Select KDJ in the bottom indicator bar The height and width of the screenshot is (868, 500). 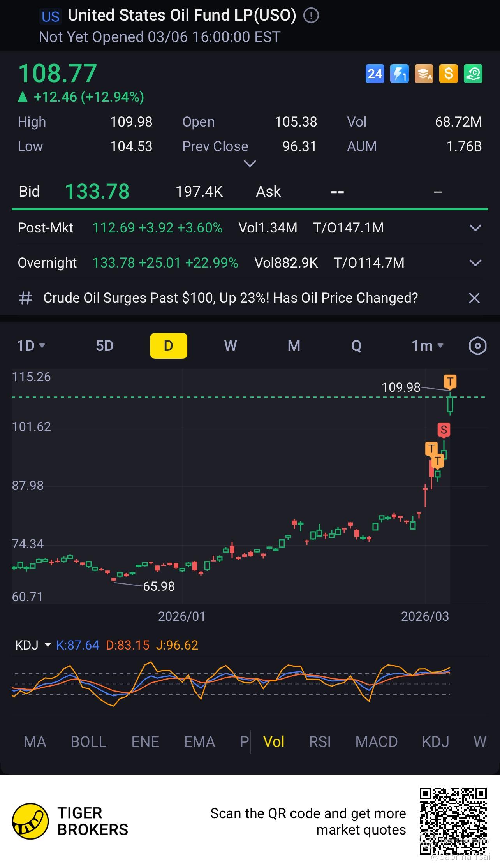point(436,742)
